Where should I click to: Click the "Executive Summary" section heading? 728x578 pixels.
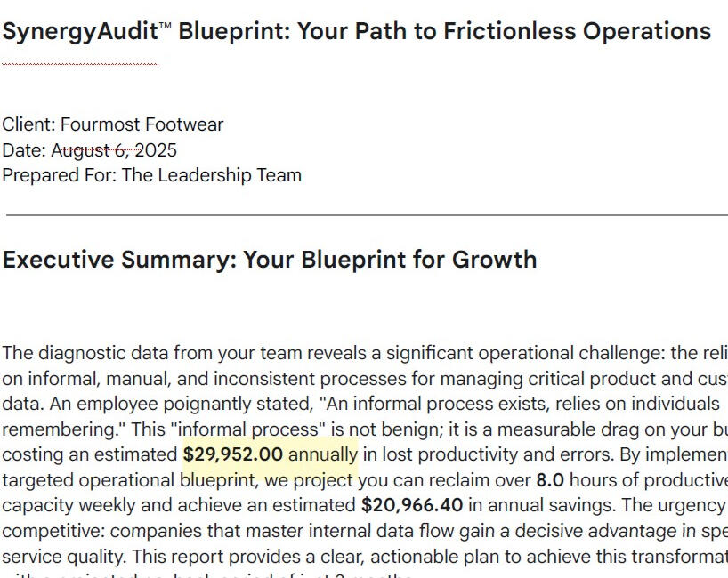coord(270,260)
